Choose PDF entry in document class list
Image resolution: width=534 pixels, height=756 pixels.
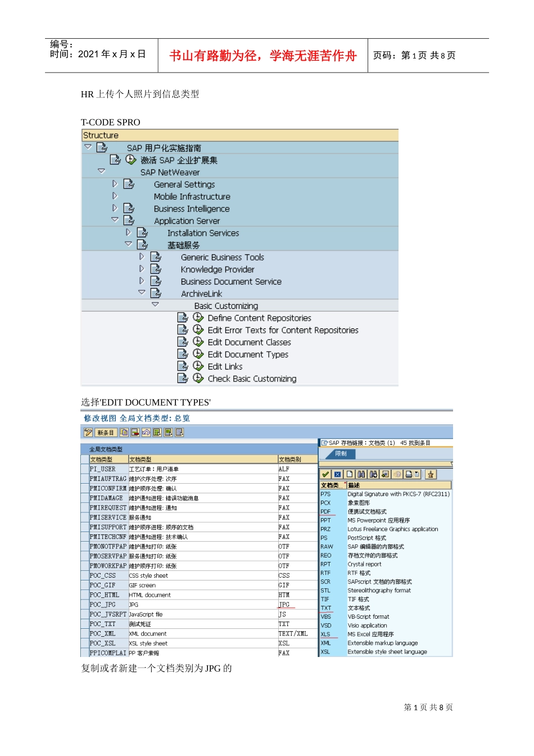coord(326,511)
